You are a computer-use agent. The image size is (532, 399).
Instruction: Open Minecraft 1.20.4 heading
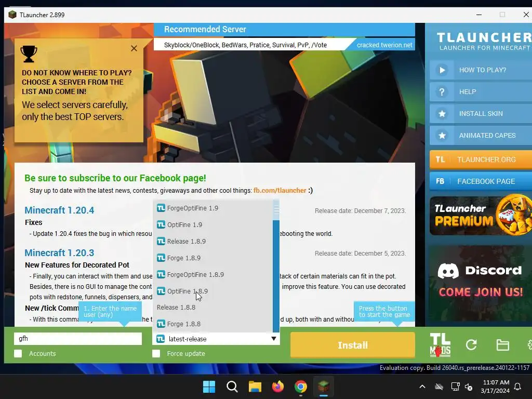(59, 210)
